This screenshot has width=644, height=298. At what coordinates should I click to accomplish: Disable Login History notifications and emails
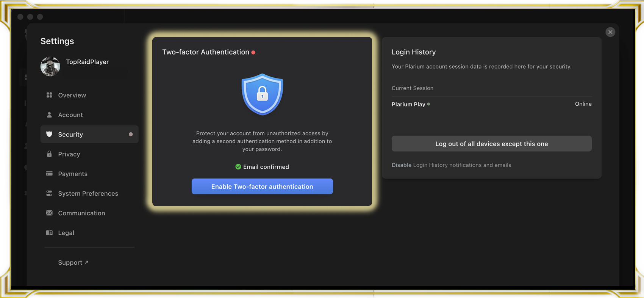402,165
